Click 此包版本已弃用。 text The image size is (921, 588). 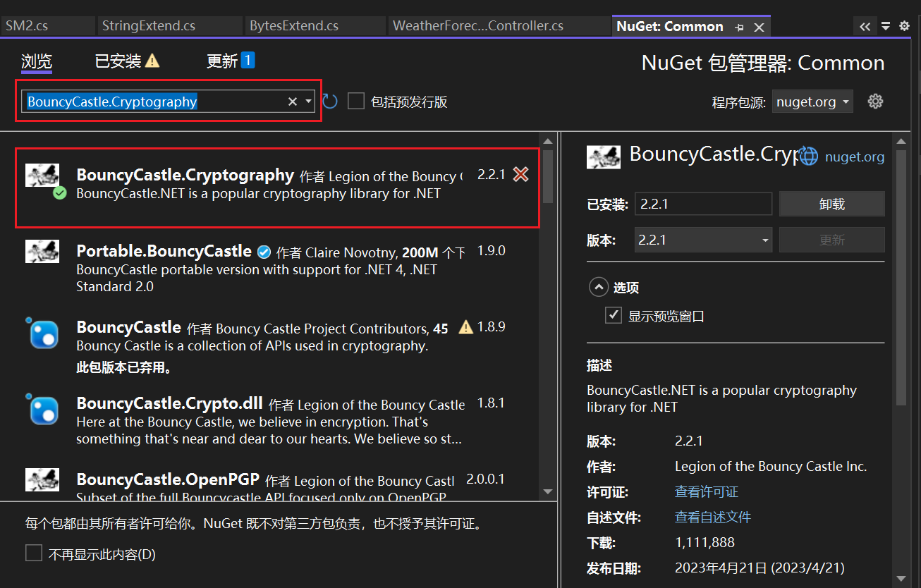(x=124, y=367)
